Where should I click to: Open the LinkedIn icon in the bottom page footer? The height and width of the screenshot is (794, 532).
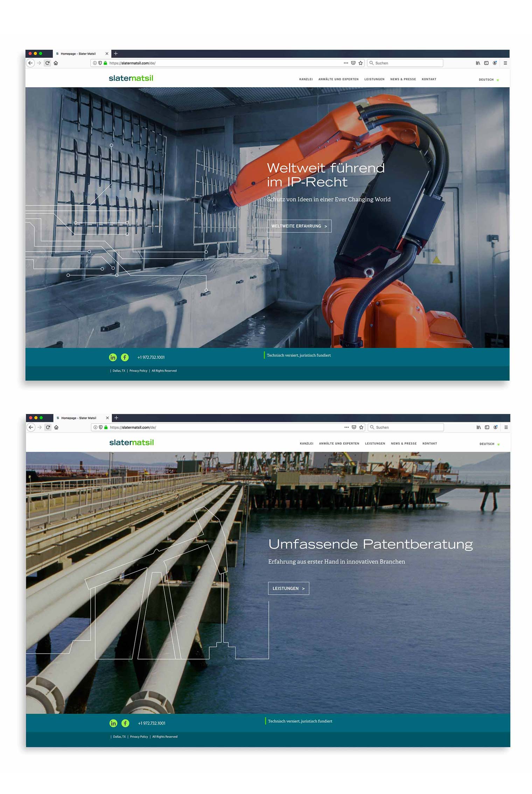coord(113,723)
